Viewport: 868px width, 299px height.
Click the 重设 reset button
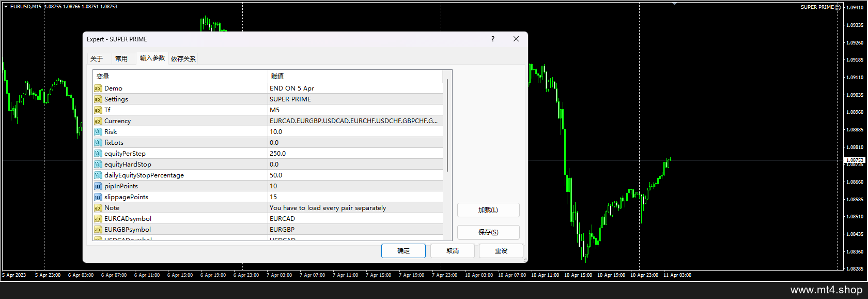coord(501,251)
